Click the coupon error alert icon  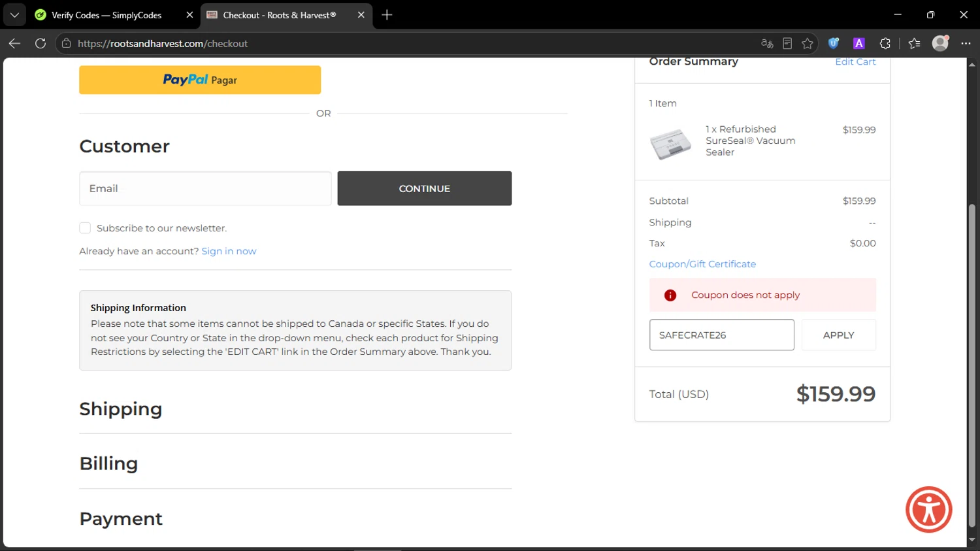(x=670, y=295)
